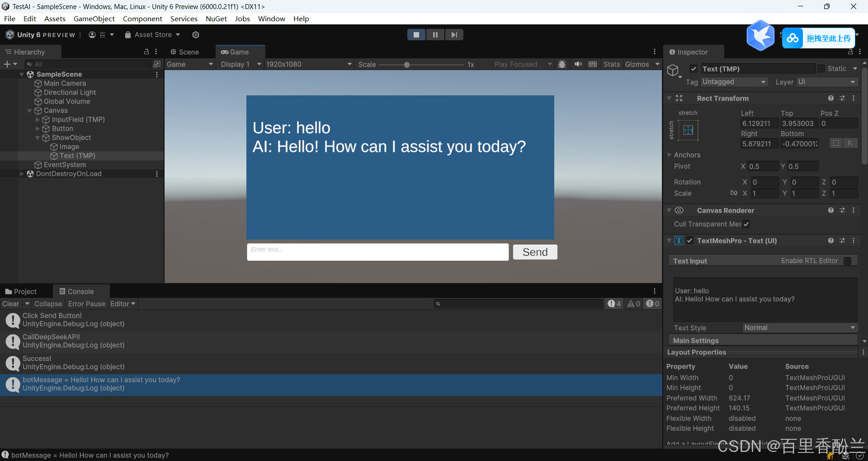
Task: Toggle the Game view mute audio icon
Action: pos(578,64)
